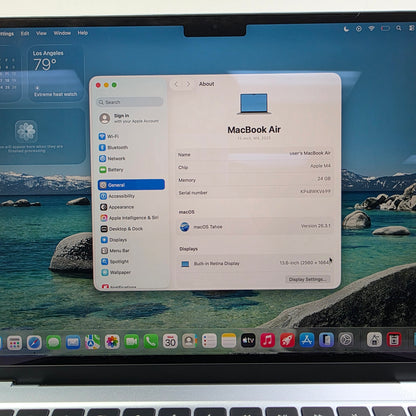Open Menu Bar settings in the sidebar
Viewport: 416px width, 416px height.
coord(115,250)
